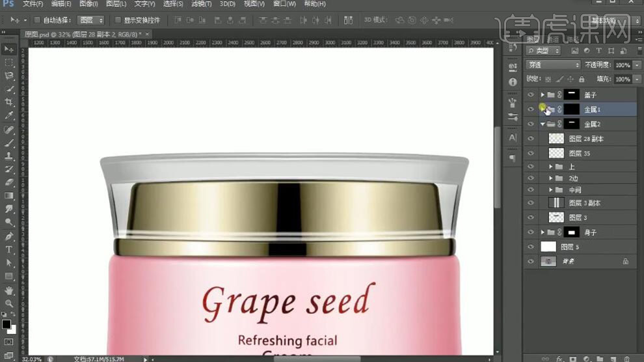Open the 图像(I) menu
The height and width of the screenshot is (362, 644).
[x=88, y=4]
